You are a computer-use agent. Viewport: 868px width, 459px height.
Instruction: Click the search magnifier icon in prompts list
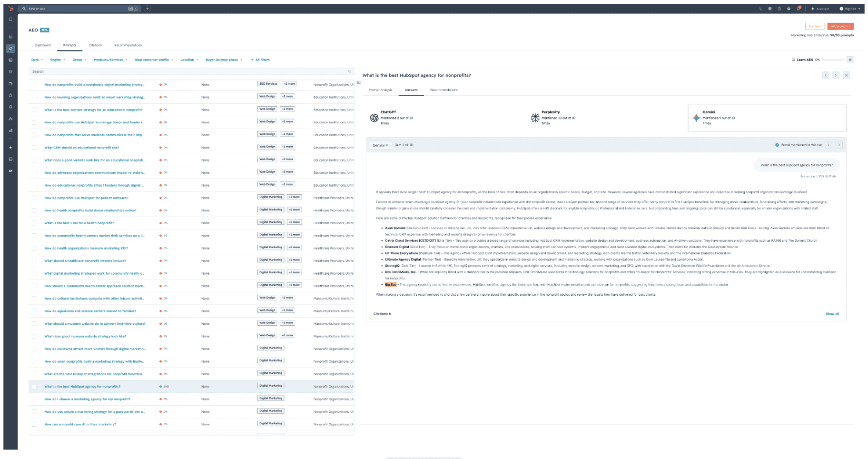349,71
